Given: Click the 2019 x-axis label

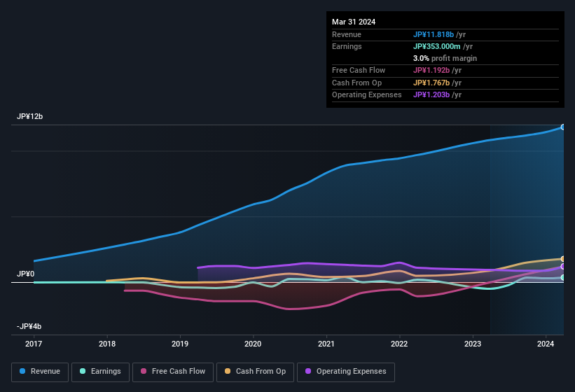Looking at the screenshot, I should click(x=180, y=344).
